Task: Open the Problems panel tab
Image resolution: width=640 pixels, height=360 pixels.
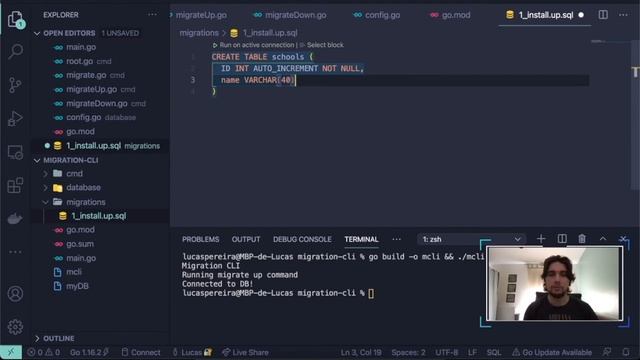Action: point(200,239)
